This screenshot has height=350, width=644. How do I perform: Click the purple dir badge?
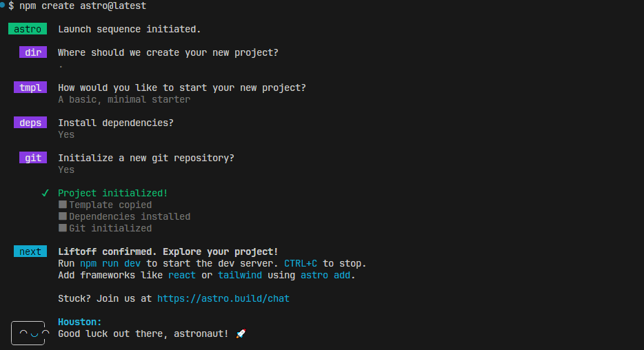coord(33,52)
